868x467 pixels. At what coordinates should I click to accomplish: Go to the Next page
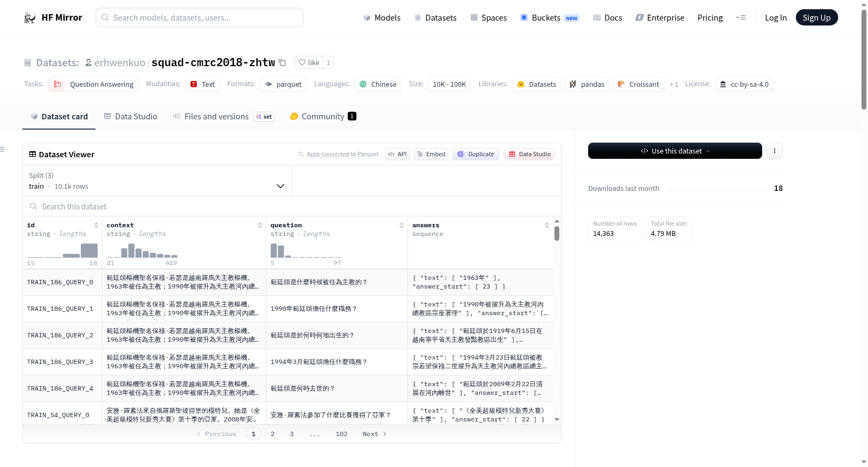374,434
